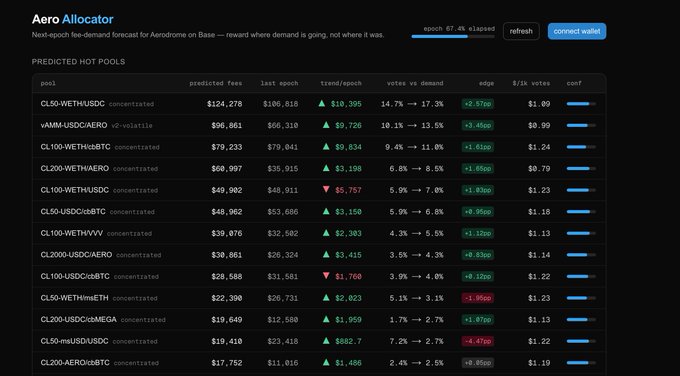Click the up trend arrow for CL200-AERO/cbBTC
Screen dimensions: 680x376
(x=326, y=362)
